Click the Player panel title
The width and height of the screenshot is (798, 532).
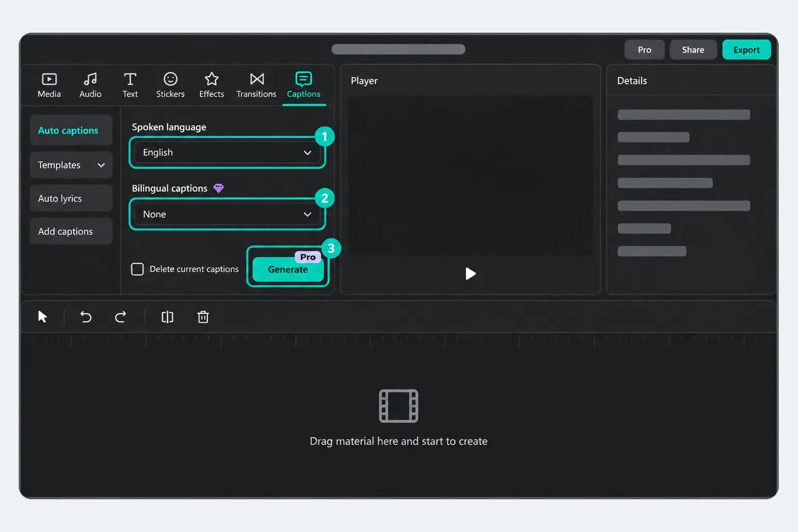(364, 81)
